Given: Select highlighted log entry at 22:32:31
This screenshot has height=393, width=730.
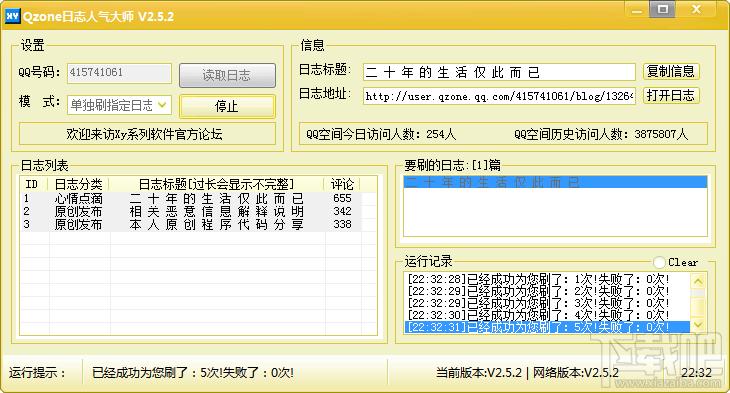Looking at the screenshot, I should point(547,327).
